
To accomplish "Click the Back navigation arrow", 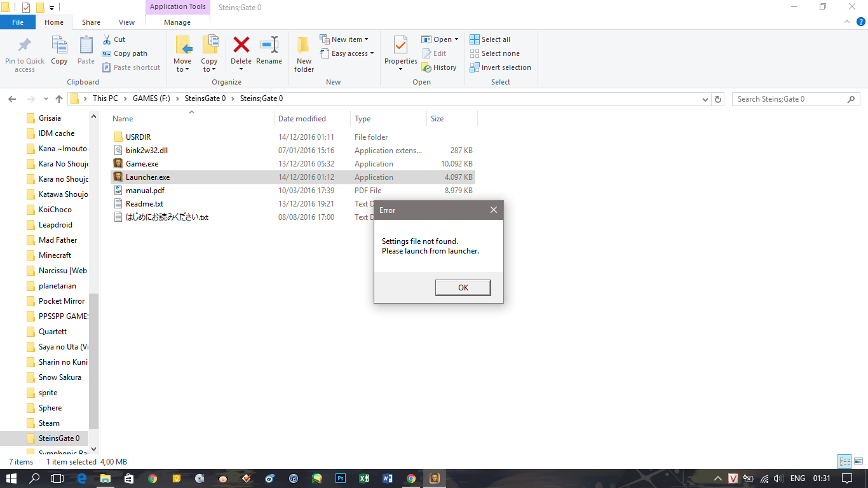I will tap(12, 99).
